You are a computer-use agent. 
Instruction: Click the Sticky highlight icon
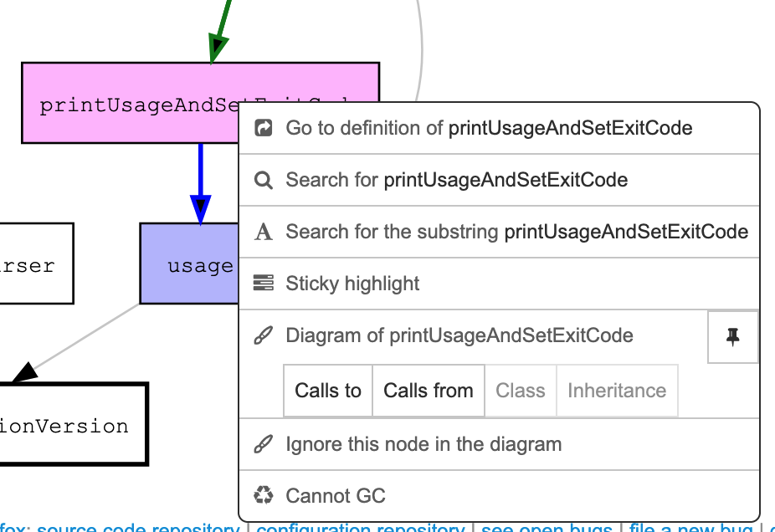[264, 284]
